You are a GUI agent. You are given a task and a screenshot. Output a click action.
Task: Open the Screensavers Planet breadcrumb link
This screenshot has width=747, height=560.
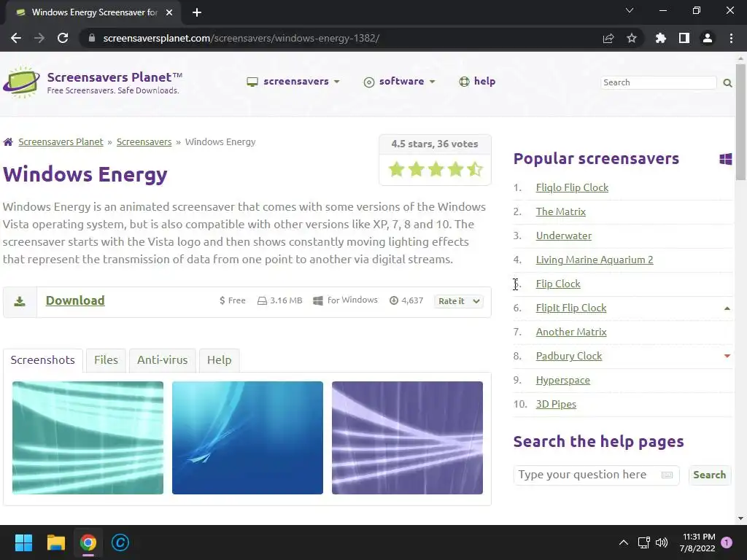pyautogui.click(x=61, y=142)
